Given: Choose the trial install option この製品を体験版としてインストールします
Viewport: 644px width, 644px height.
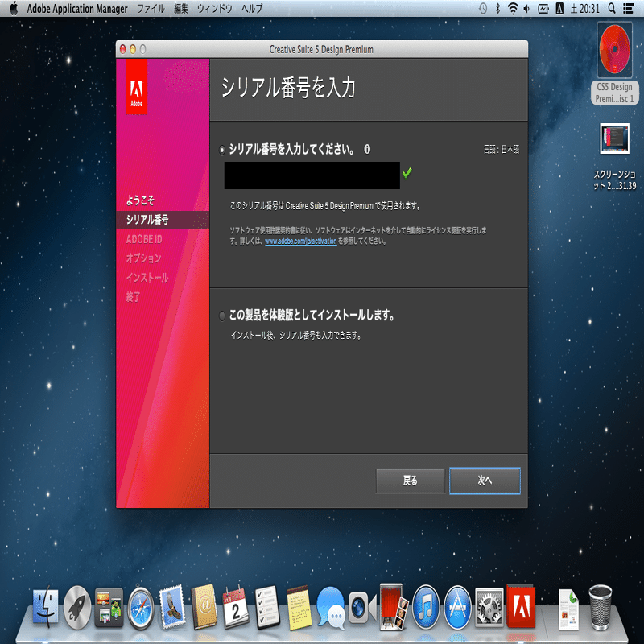Looking at the screenshot, I should (221, 316).
